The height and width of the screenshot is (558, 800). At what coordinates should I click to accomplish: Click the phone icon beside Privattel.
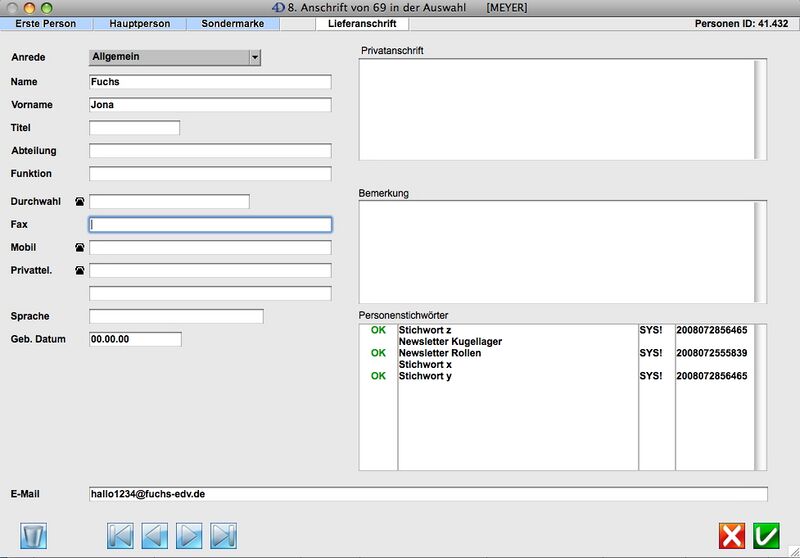point(80,271)
